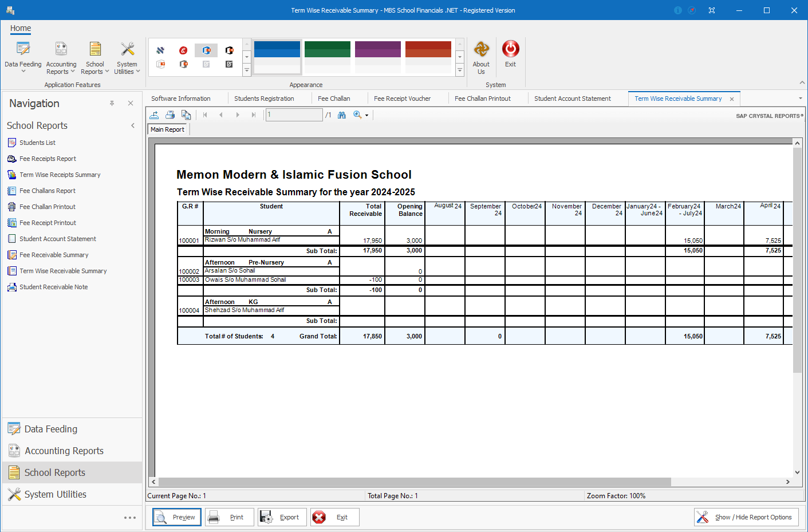
Task: Switch to the Student Account Statement tab
Action: pyautogui.click(x=572, y=98)
